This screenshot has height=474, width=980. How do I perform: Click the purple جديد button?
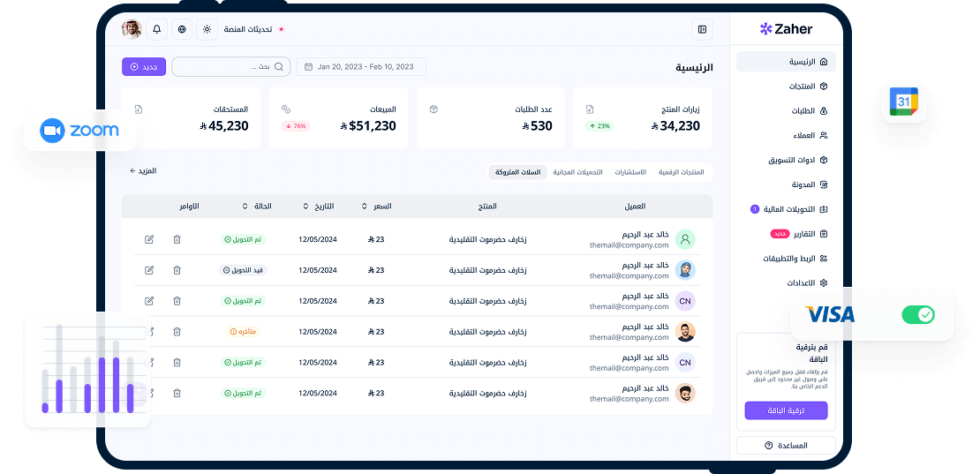[144, 67]
